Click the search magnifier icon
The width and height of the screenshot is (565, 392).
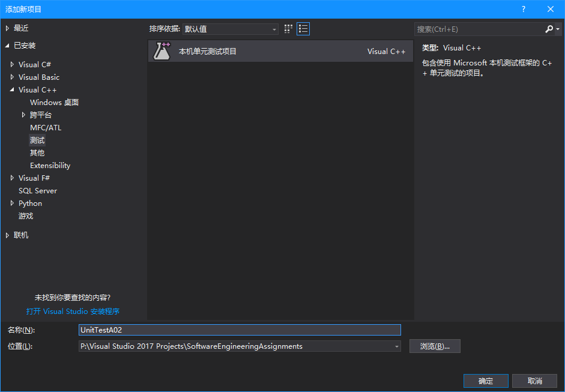click(x=549, y=29)
